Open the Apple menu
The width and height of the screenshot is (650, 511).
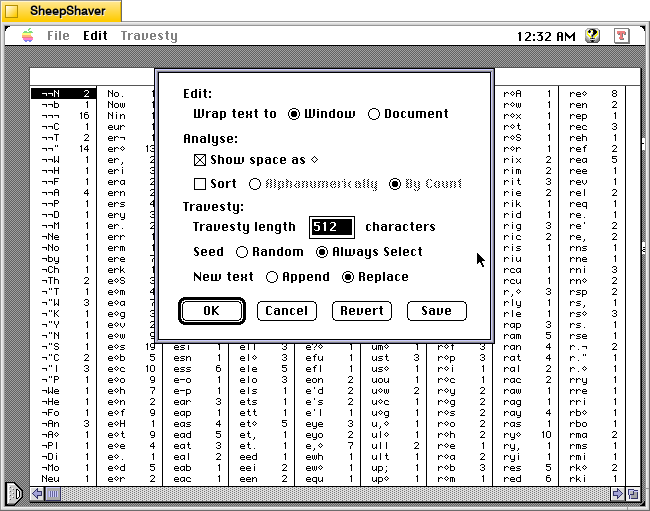point(28,36)
